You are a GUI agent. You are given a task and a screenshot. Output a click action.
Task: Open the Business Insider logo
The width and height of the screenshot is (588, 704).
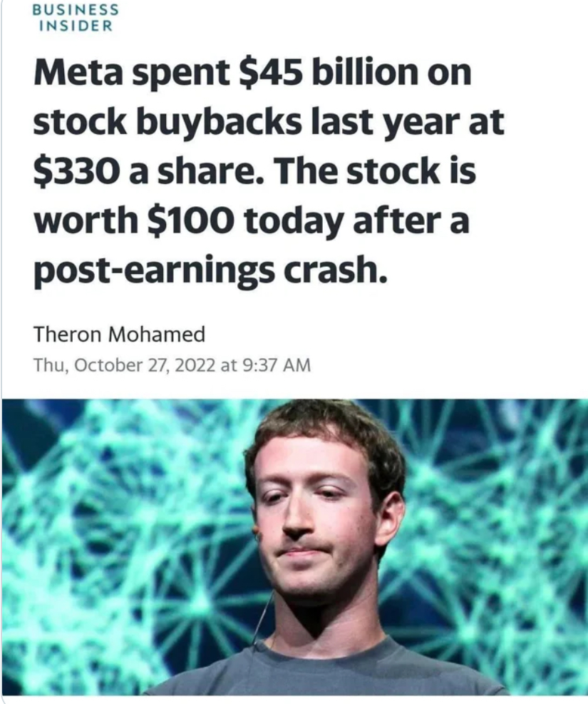pyautogui.click(x=76, y=17)
